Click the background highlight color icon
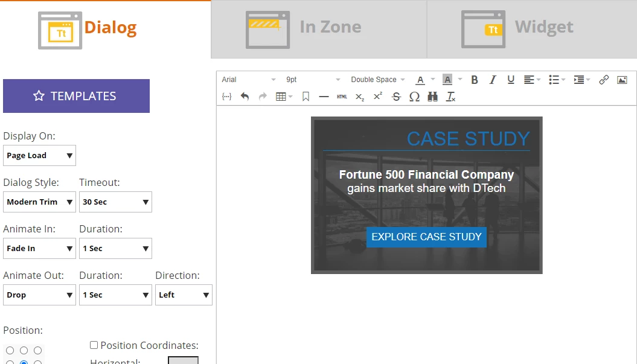This screenshot has width=637, height=364. pos(447,80)
